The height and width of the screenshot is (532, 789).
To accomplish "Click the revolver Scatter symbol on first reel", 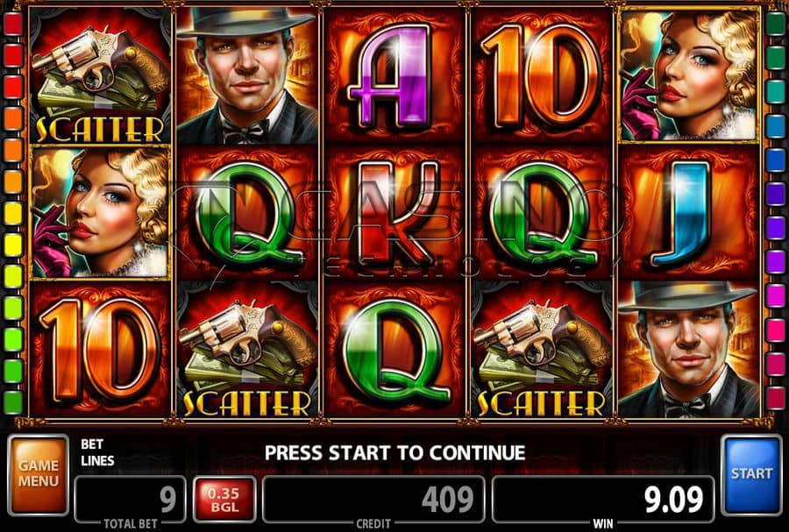I will (100, 75).
